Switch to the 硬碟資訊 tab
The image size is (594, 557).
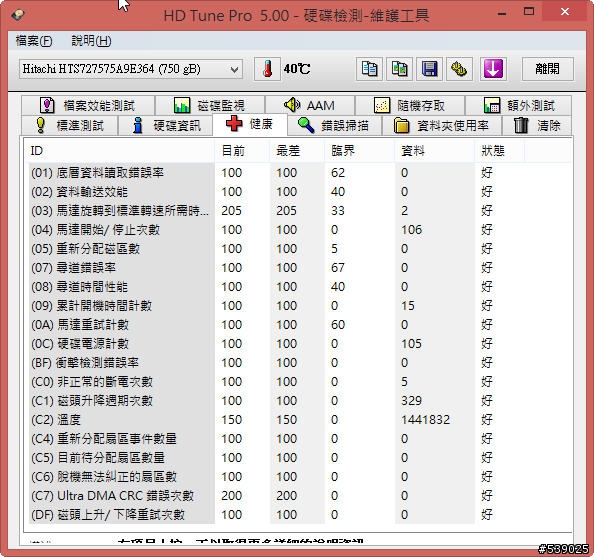point(166,125)
